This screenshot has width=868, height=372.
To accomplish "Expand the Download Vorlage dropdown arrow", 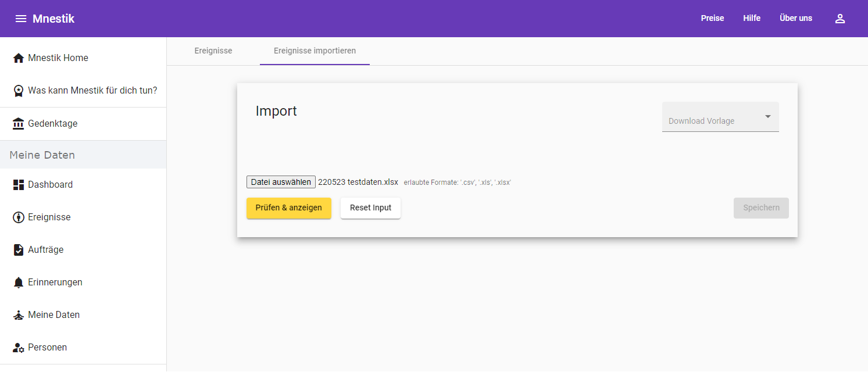I will (767, 117).
